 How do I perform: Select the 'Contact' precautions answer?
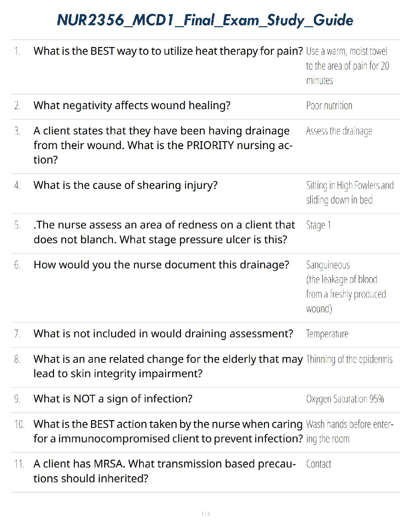pos(319,464)
